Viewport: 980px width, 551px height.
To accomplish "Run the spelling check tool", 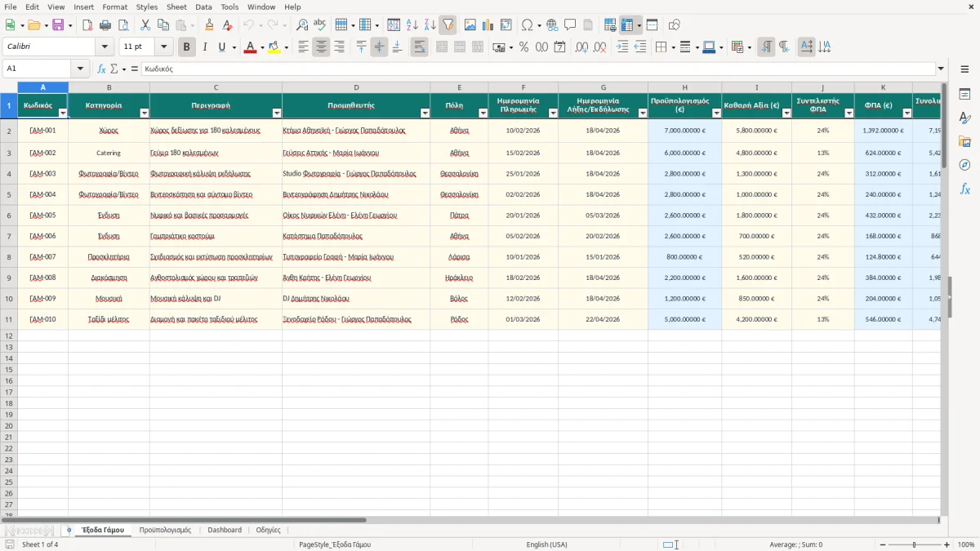I will coord(319,25).
